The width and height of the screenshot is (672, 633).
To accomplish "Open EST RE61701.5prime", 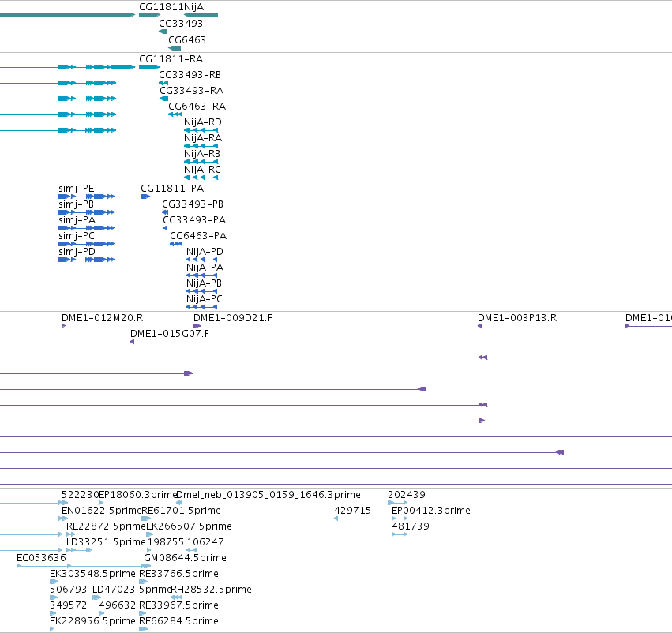I will 181,511.
